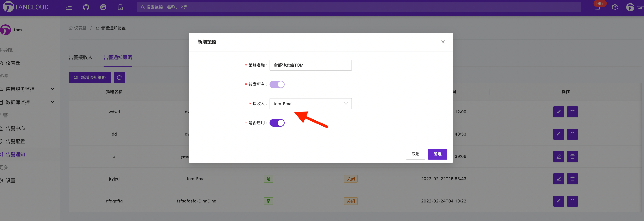Open settings gear in top right

pyautogui.click(x=615, y=7)
